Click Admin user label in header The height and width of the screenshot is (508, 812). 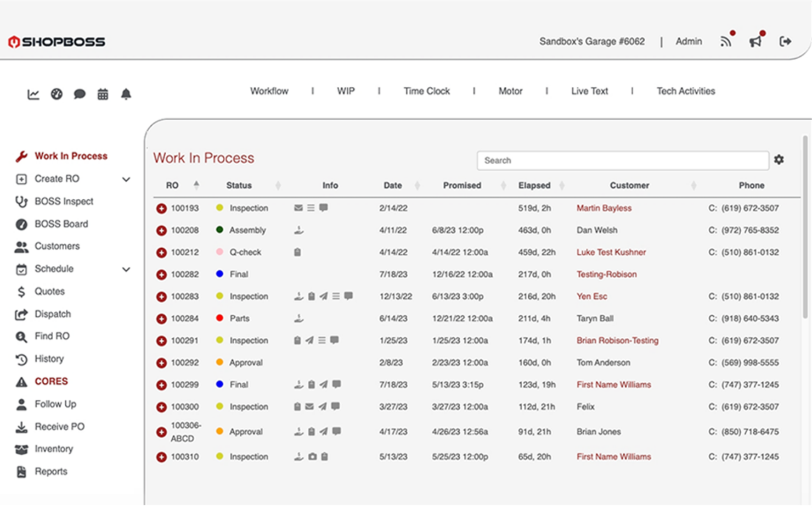tap(689, 41)
